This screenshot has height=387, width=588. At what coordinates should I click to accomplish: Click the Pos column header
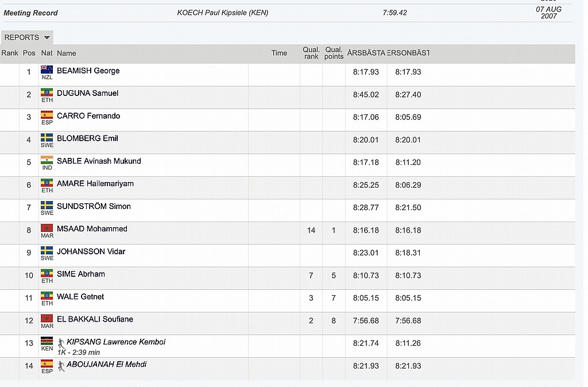pyautogui.click(x=29, y=53)
